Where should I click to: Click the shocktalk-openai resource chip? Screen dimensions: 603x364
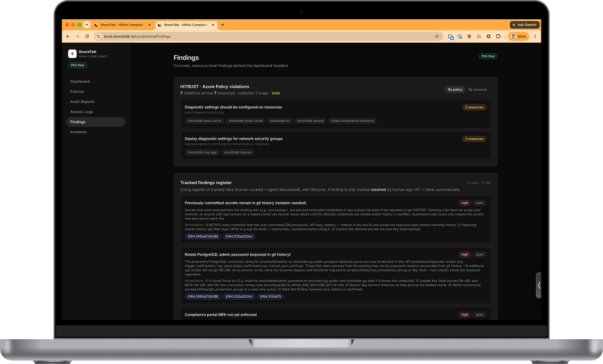tap(310, 121)
